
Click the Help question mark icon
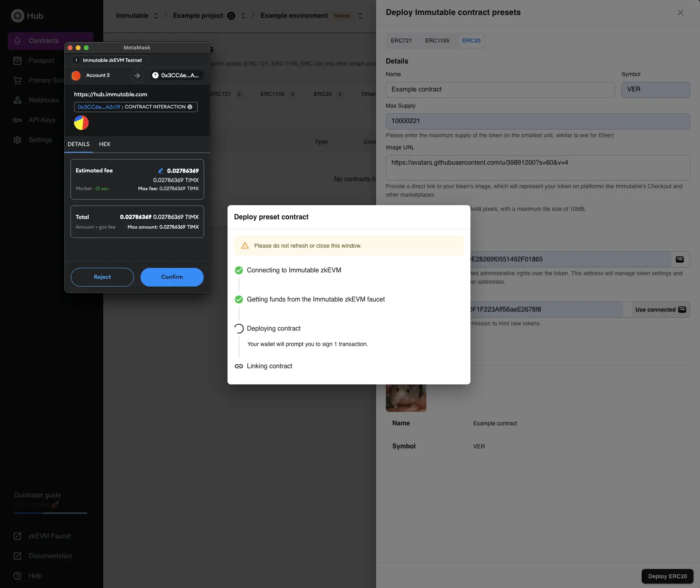pyautogui.click(x=17, y=575)
